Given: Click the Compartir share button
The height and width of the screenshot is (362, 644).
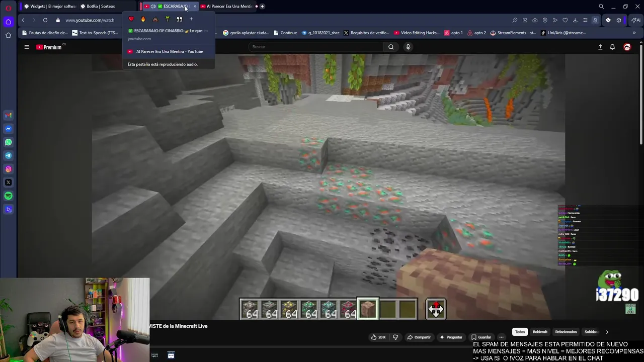Looking at the screenshot, I should [x=419, y=337].
